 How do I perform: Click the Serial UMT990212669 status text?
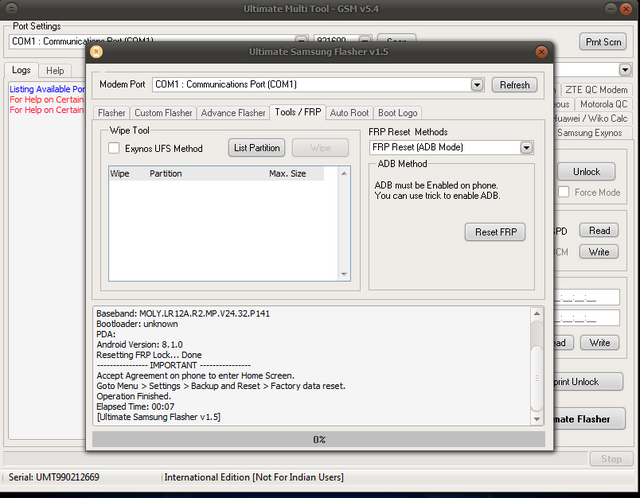[x=53, y=477]
